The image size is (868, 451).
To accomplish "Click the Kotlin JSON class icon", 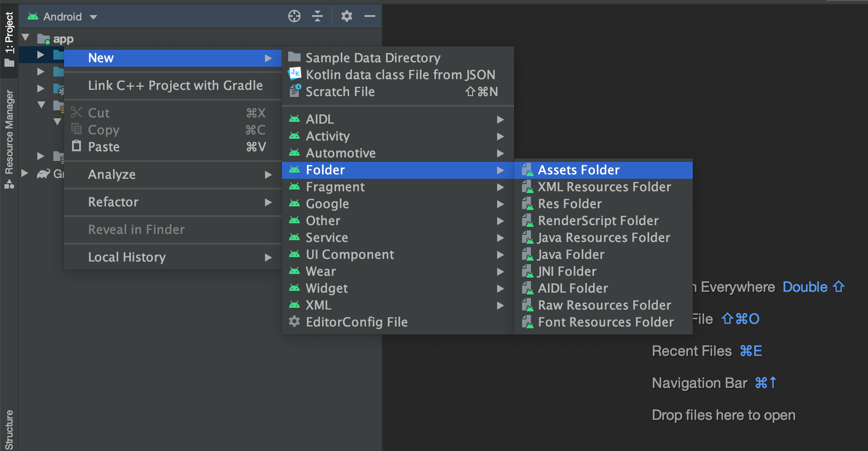I will (294, 74).
